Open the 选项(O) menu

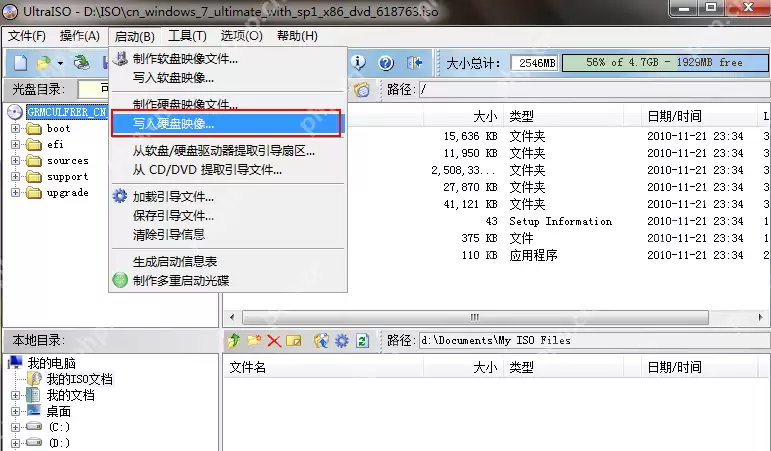[241, 36]
